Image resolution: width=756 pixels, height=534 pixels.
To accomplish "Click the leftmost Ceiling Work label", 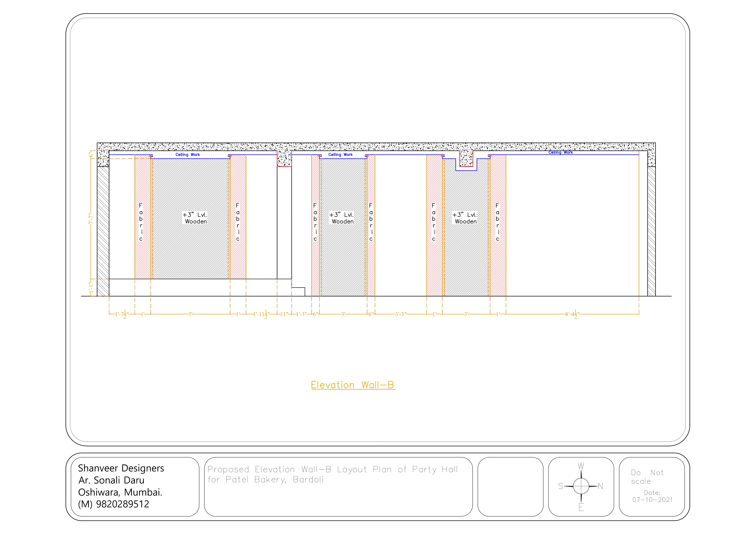I will coord(187,155).
